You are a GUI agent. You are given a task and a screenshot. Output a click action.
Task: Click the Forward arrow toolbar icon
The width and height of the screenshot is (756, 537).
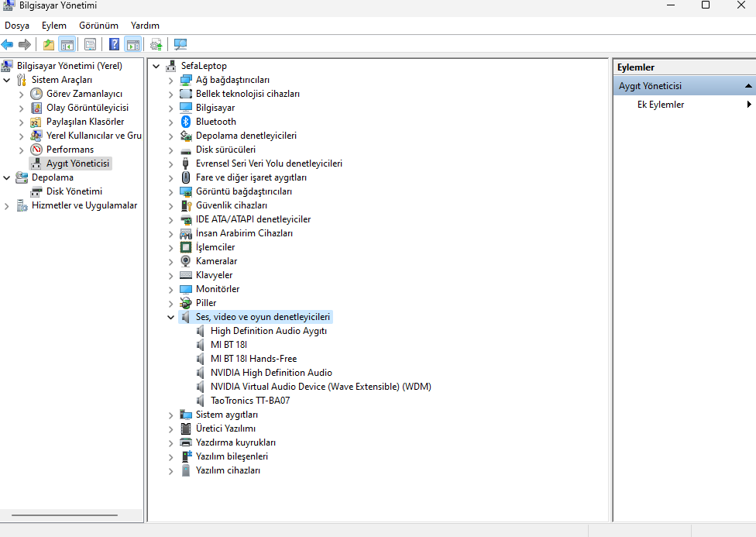pyautogui.click(x=25, y=45)
